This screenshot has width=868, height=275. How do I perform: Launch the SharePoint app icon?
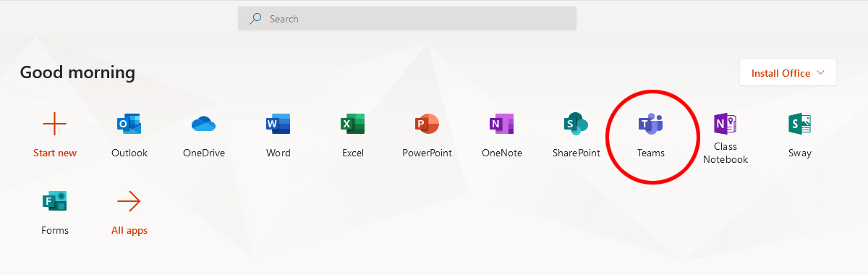point(576,124)
